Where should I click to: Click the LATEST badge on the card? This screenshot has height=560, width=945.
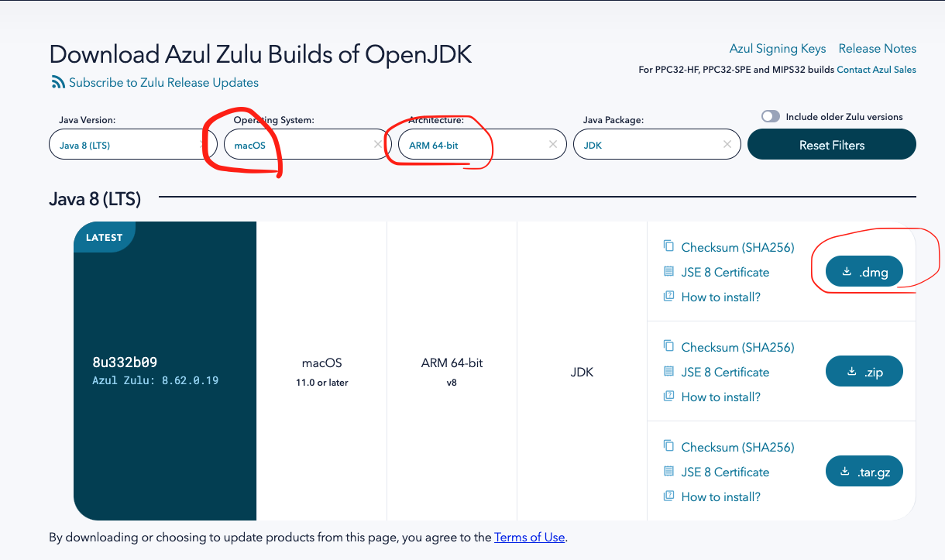tap(104, 238)
